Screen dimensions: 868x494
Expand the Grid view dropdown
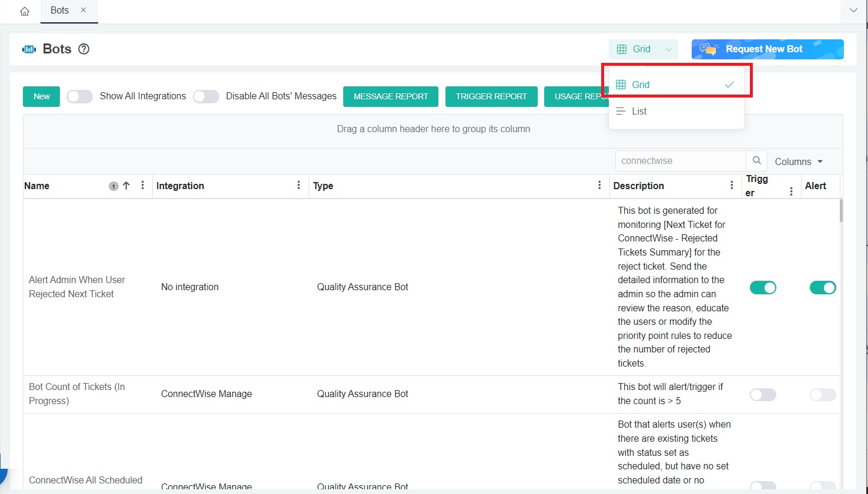(x=643, y=49)
